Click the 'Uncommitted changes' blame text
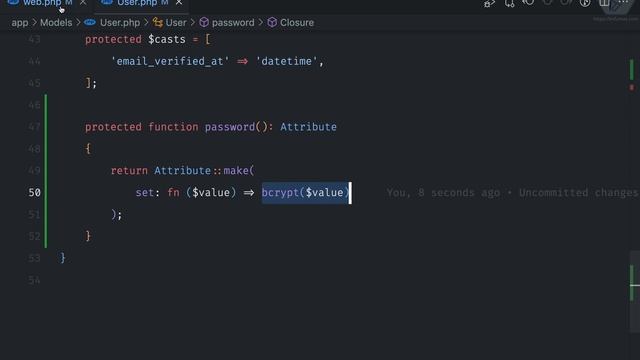 (578, 192)
